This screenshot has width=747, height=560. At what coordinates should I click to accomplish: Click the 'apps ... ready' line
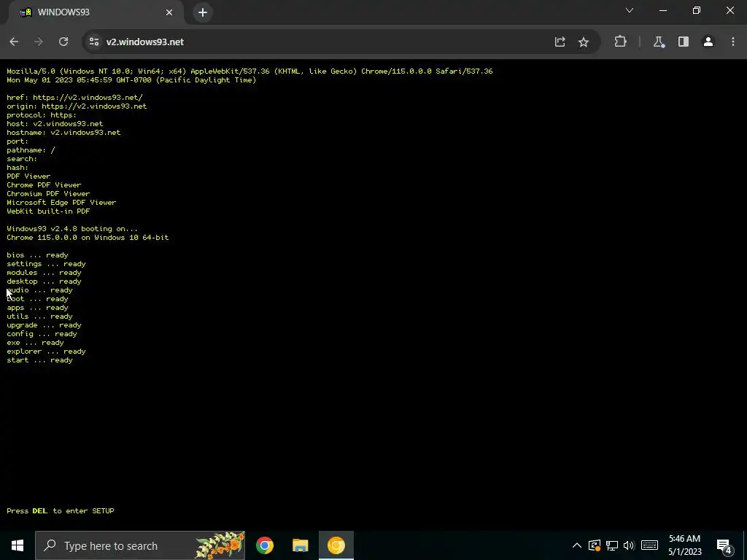click(x=37, y=307)
